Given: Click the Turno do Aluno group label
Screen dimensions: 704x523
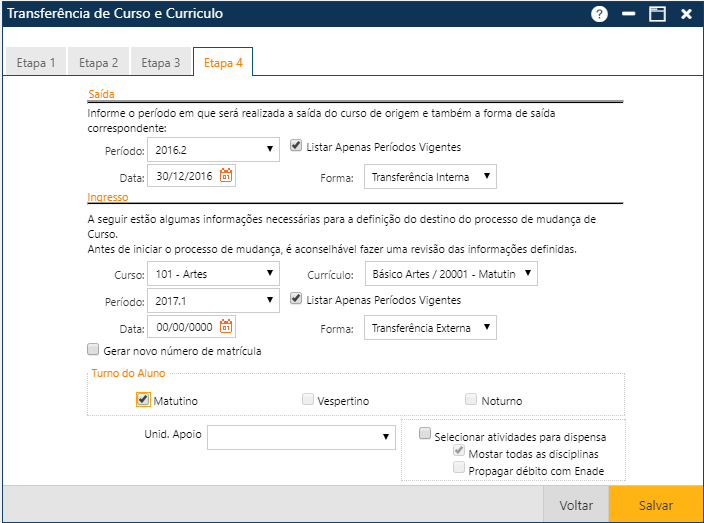Looking at the screenshot, I should point(128,373).
